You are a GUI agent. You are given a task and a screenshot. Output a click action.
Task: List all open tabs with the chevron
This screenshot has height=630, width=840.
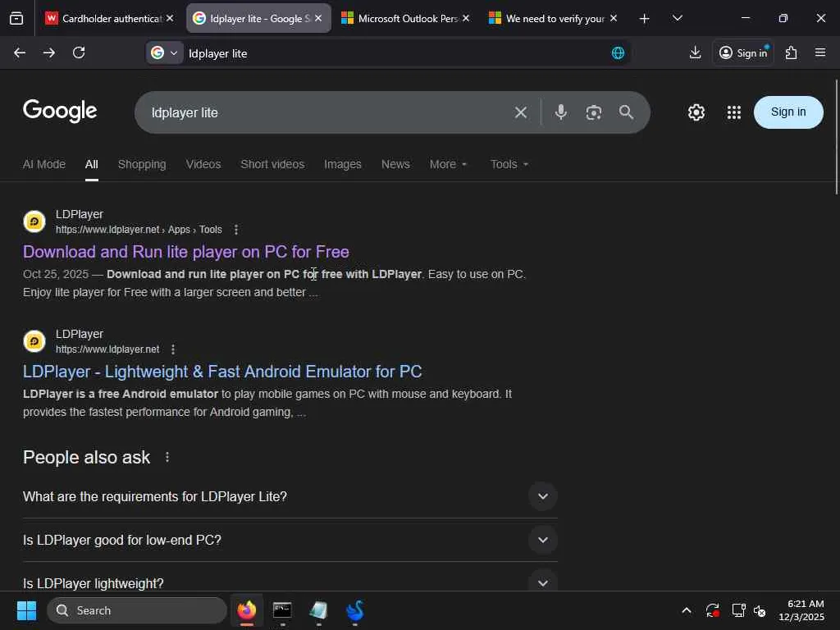click(677, 18)
